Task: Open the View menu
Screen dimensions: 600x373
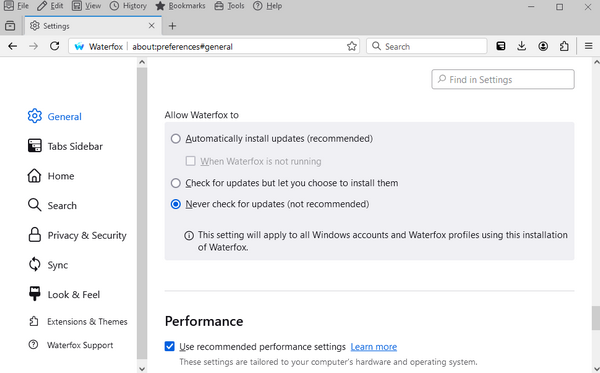Action: click(86, 6)
